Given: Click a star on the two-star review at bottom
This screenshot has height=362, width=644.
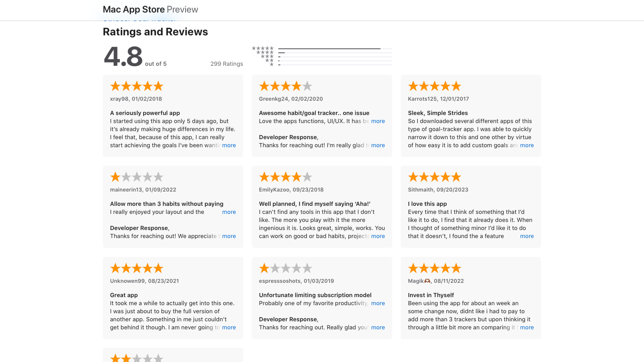Looking at the screenshot, I should [116, 358].
